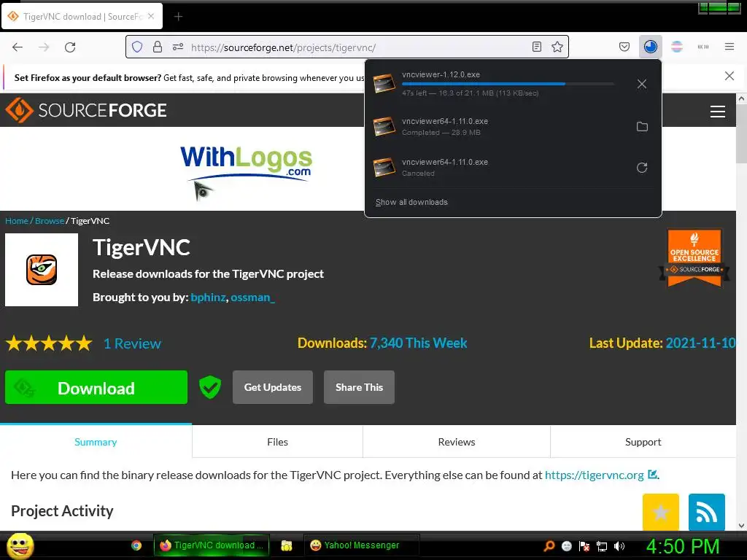Click the search magnifier tray icon
The height and width of the screenshot is (560, 747).
pyautogui.click(x=549, y=545)
